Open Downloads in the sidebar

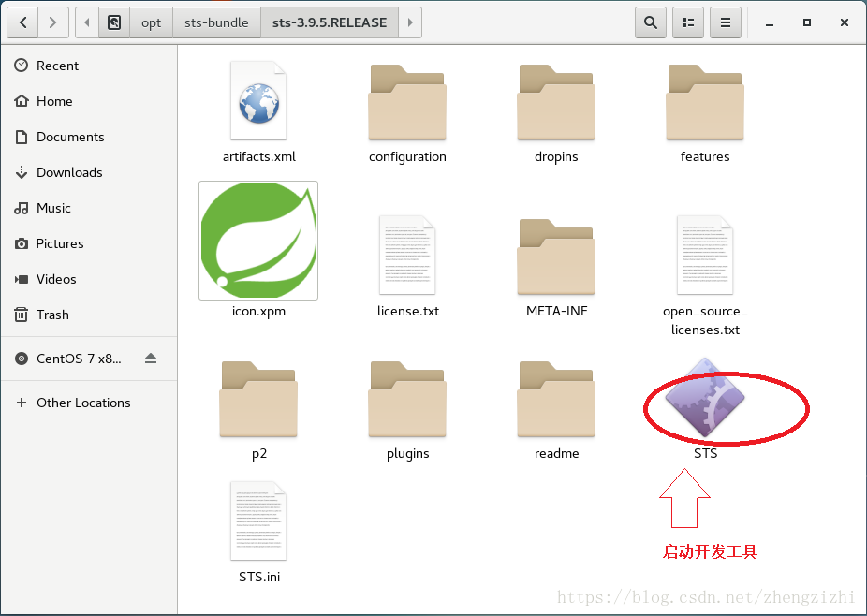(x=89, y=172)
